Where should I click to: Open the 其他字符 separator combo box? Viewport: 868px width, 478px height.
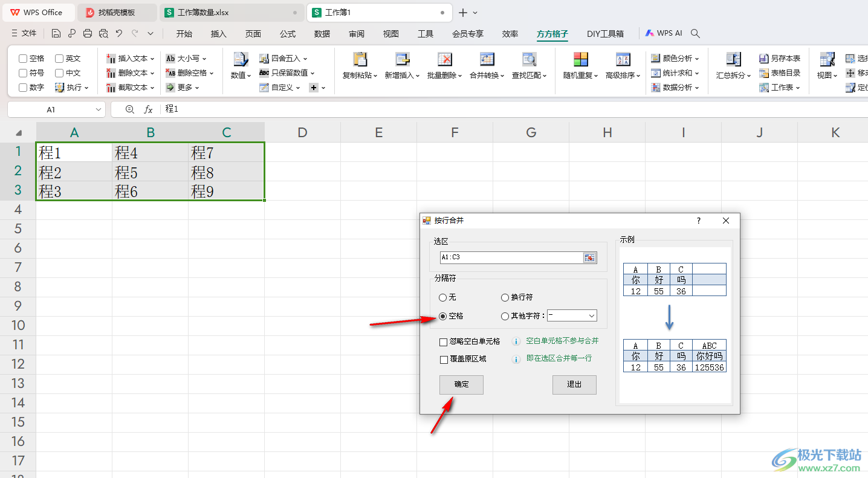(572, 315)
